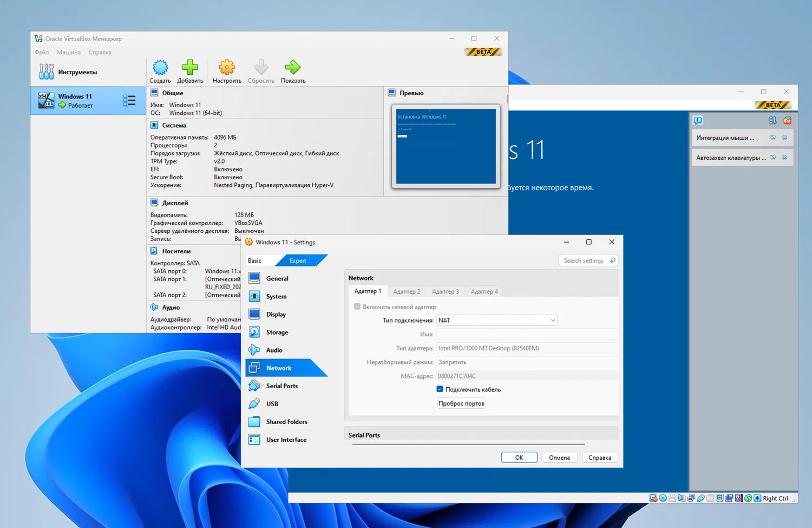The height and width of the screenshot is (528, 812).
Task: Open the Машина menu in VirtualBox Manager
Action: [x=69, y=53]
